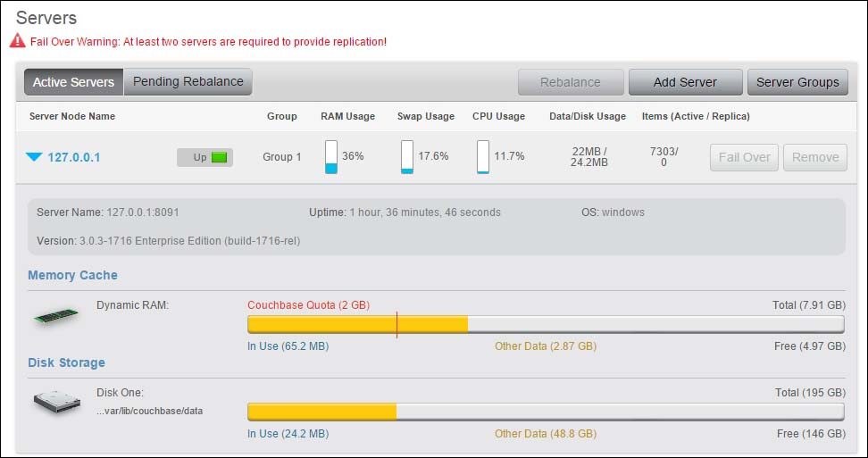Click the Dynamic RAM usage bar

(x=545, y=325)
